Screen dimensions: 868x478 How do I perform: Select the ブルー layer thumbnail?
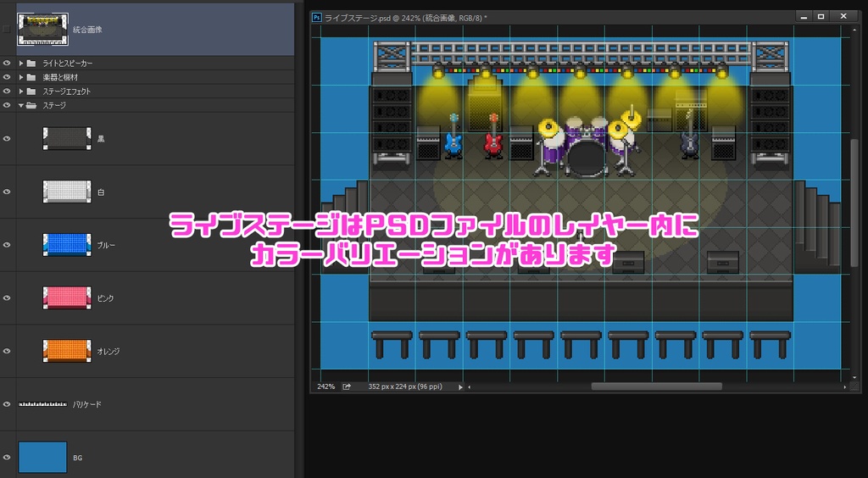[67, 245]
